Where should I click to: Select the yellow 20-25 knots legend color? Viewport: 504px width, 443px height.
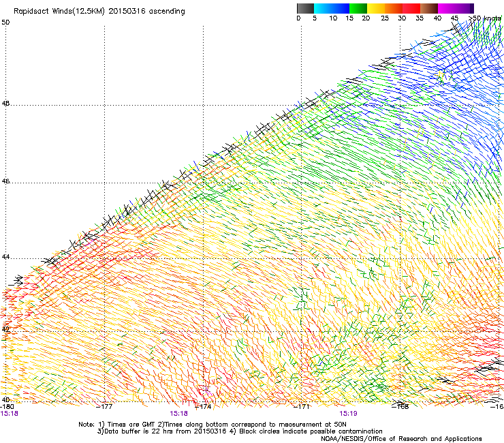pos(376,8)
